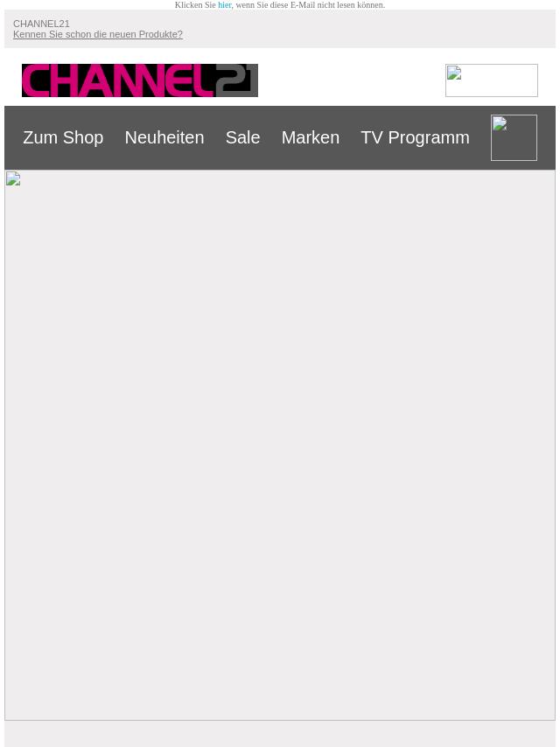Click empty white header space beside logo
The width and height of the screenshot is (560, 747).
tap(352, 80)
